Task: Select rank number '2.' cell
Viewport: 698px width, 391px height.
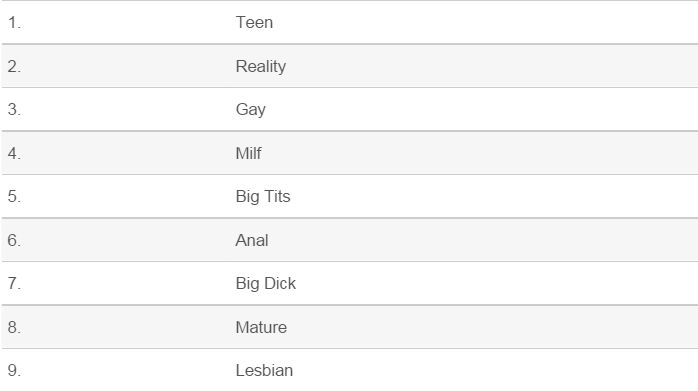Action: (x=14, y=66)
